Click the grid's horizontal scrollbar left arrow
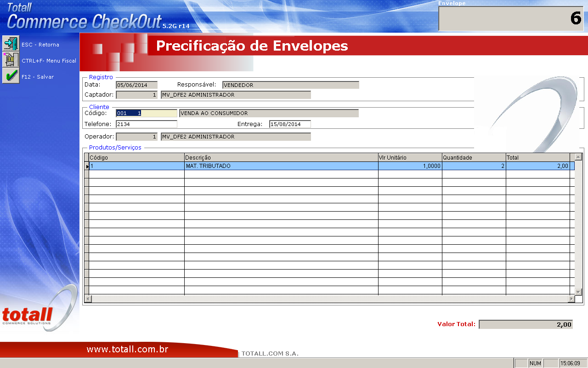 point(88,299)
